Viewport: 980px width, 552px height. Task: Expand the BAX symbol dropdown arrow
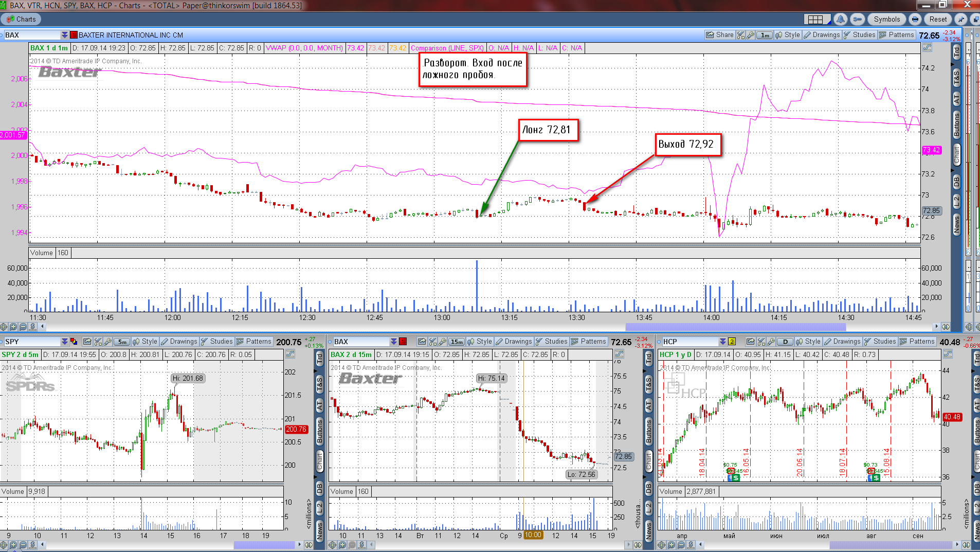(64, 35)
